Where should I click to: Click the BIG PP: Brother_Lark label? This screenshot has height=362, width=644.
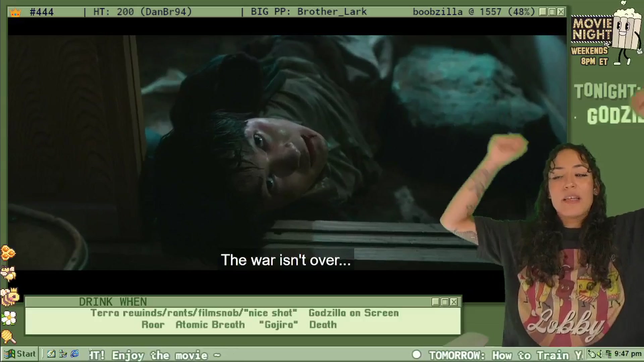pyautogui.click(x=309, y=12)
